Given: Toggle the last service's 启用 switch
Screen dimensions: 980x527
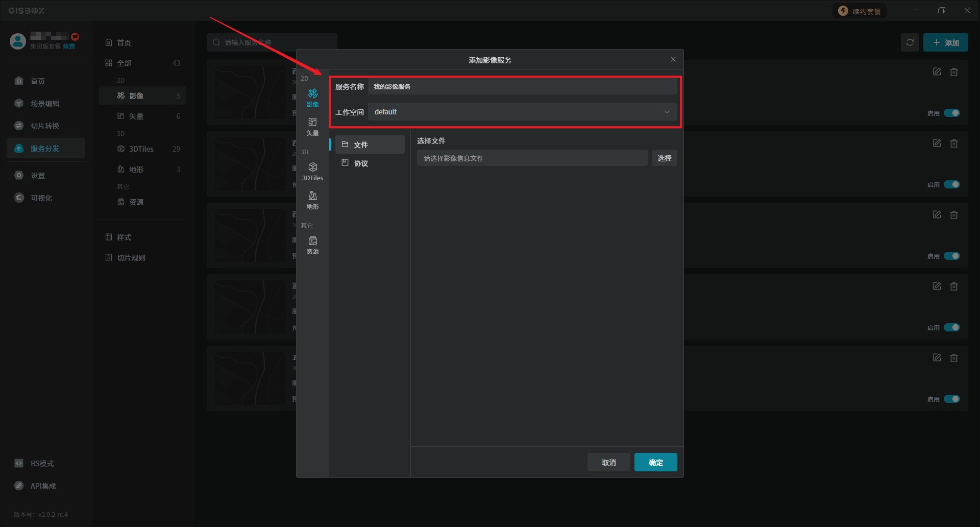Looking at the screenshot, I should click(x=951, y=399).
